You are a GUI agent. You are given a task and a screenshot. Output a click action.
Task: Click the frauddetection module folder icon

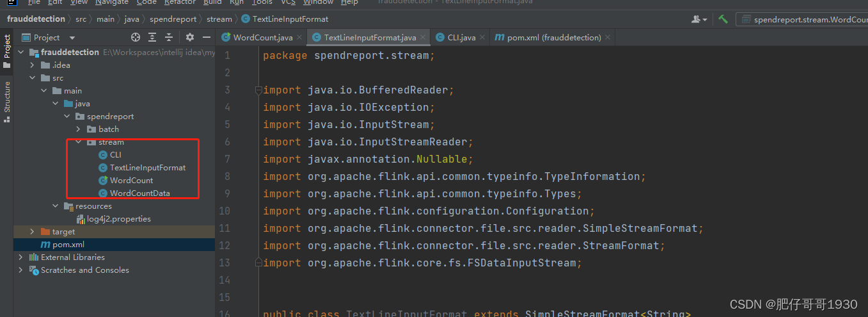[34, 52]
